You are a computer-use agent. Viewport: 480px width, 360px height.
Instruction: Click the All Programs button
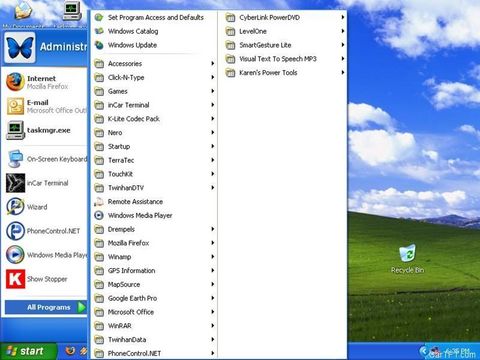click(46, 307)
